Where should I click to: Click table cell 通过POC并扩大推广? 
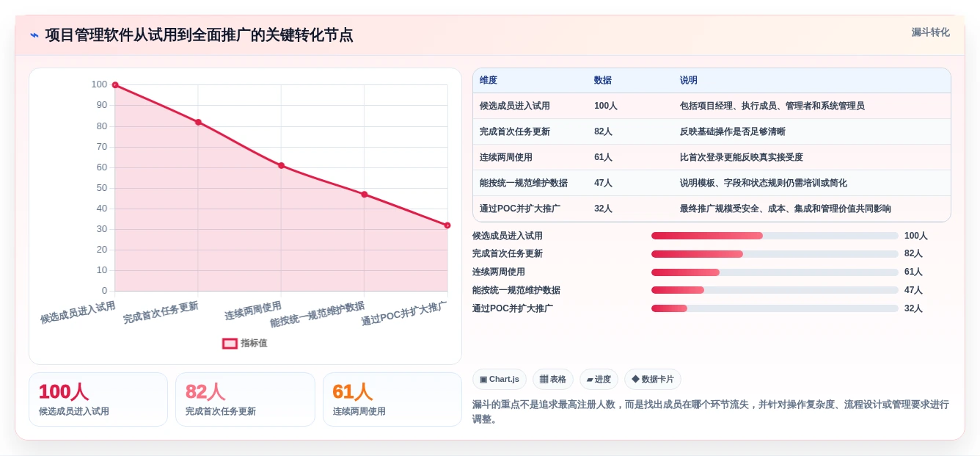click(530, 209)
